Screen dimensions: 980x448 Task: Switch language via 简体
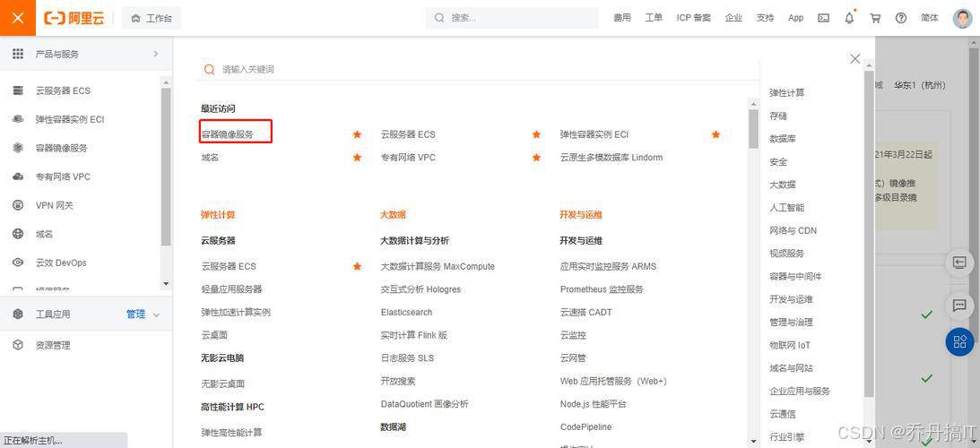pyautogui.click(x=930, y=18)
